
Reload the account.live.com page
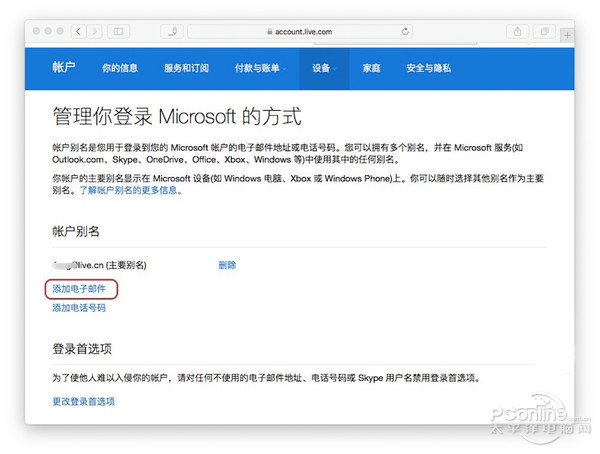pos(405,31)
